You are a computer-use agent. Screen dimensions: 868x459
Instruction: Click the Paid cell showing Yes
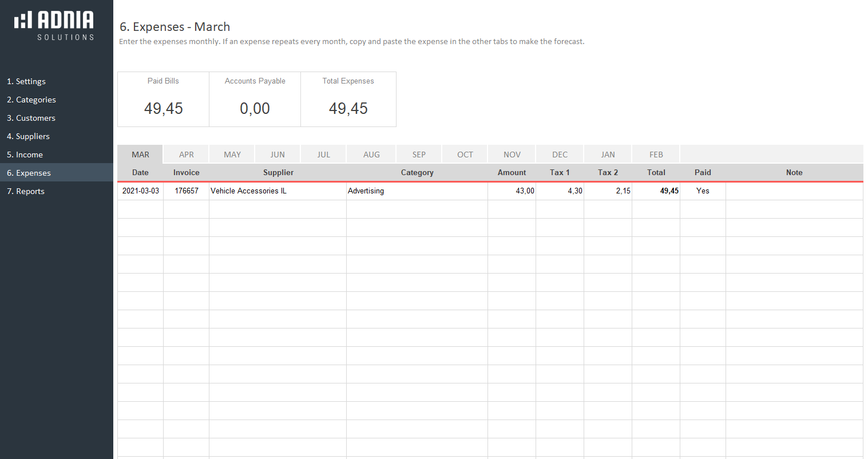[703, 191]
